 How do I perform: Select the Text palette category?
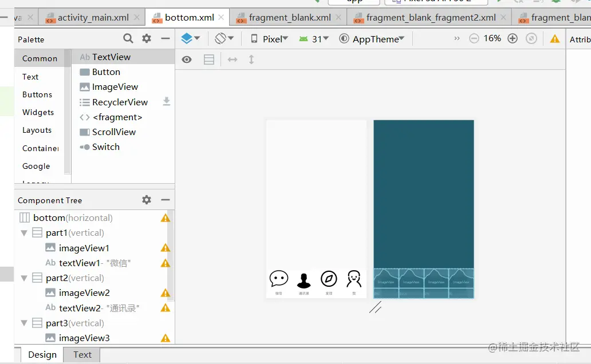coord(30,77)
